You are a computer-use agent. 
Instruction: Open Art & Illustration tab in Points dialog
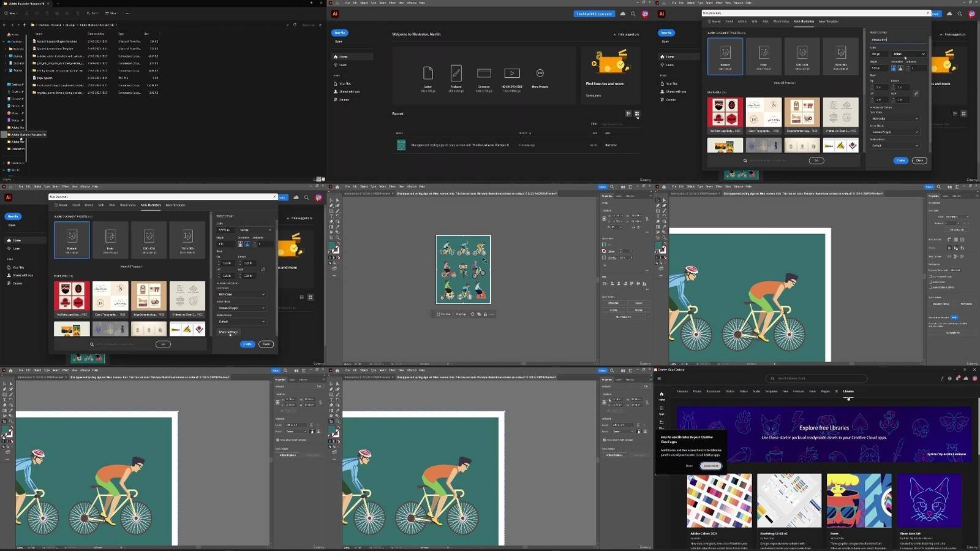[x=804, y=21]
